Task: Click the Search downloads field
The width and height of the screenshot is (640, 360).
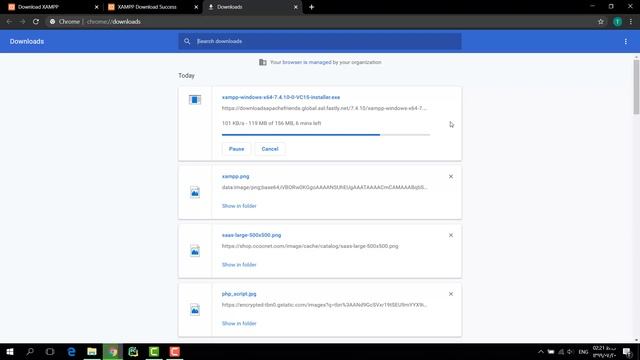Action: (x=320, y=41)
